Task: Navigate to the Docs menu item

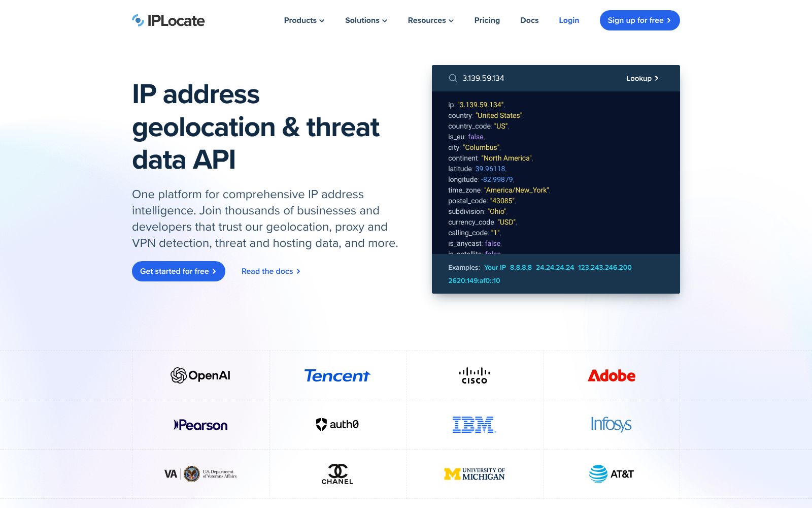Action: (x=529, y=20)
